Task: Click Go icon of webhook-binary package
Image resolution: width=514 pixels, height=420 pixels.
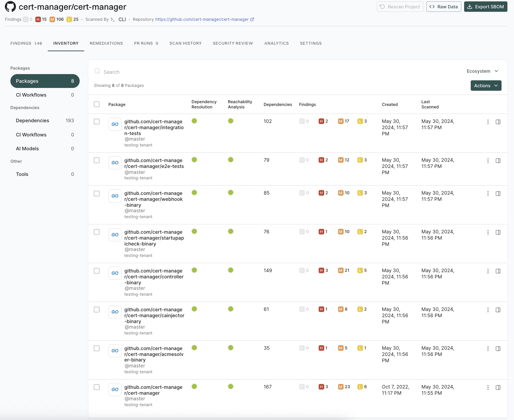Action: [x=115, y=196]
